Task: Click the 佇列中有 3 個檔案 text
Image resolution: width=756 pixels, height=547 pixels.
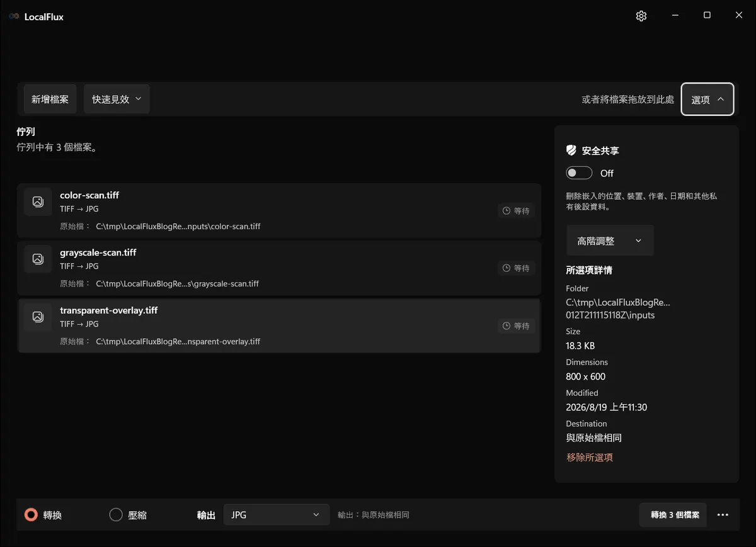Action: click(x=57, y=149)
